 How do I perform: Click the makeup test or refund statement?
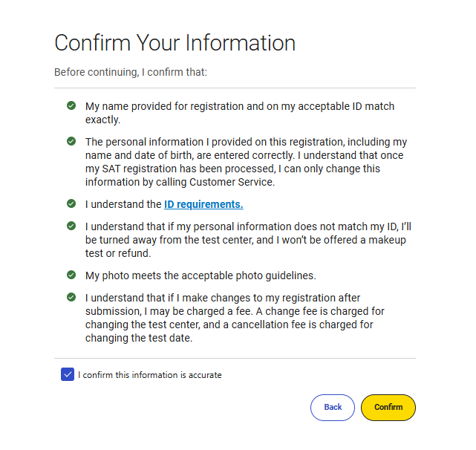tap(246, 239)
